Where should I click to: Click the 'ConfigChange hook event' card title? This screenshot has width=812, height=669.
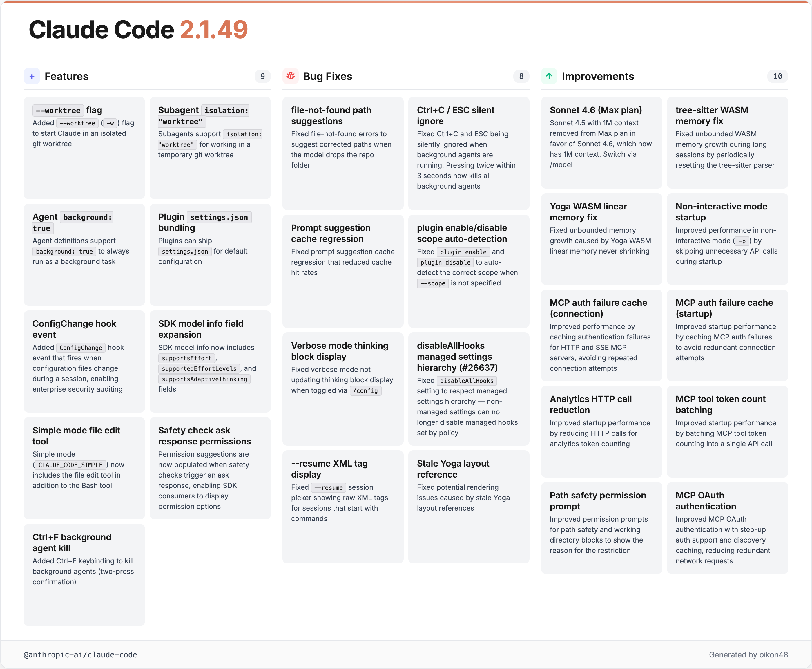pos(74,329)
